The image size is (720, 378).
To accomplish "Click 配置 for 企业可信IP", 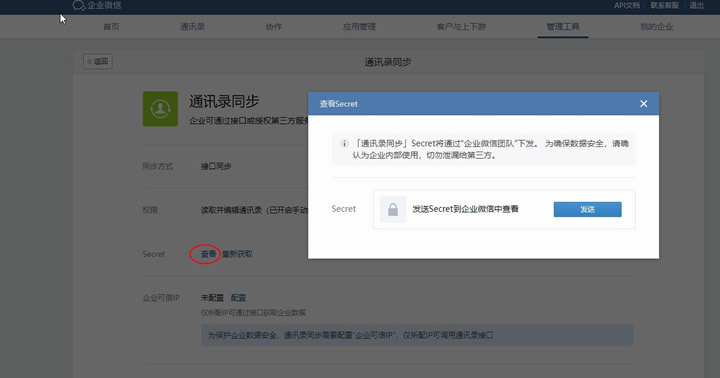I will click(238, 298).
